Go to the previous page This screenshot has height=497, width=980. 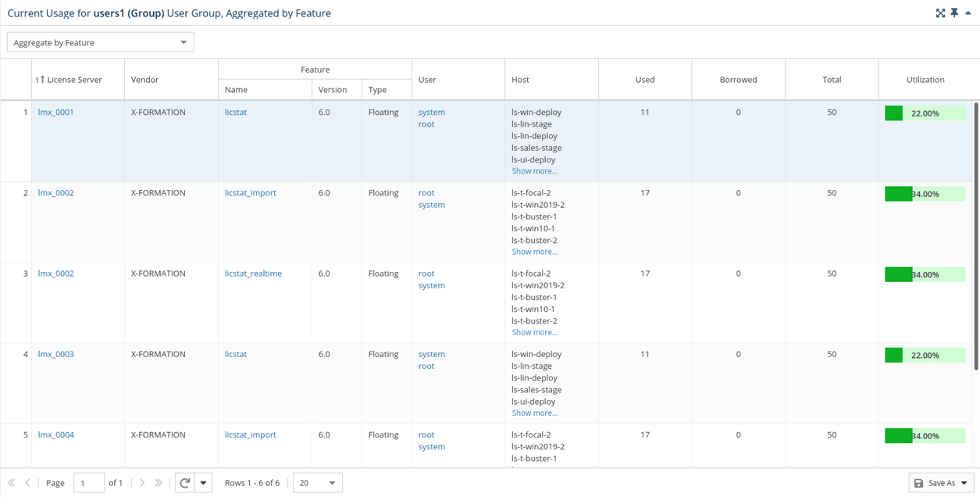(27, 483)
